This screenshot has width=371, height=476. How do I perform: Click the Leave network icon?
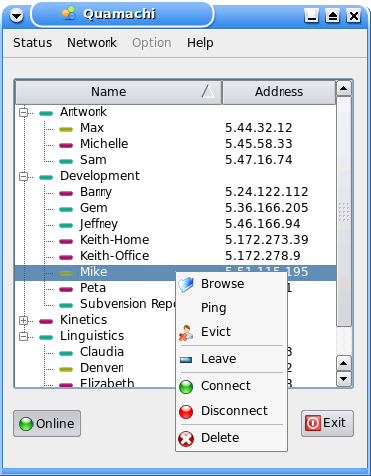[186, 360]
